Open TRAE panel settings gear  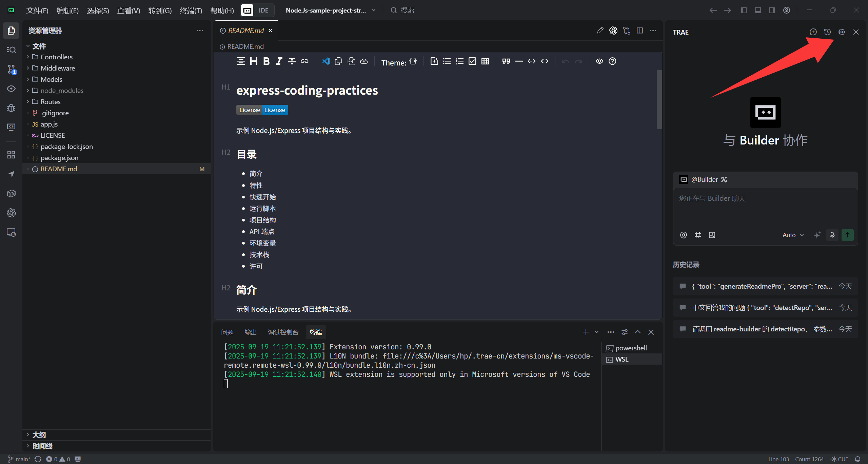pyautogui.click(x=842, y=32)
